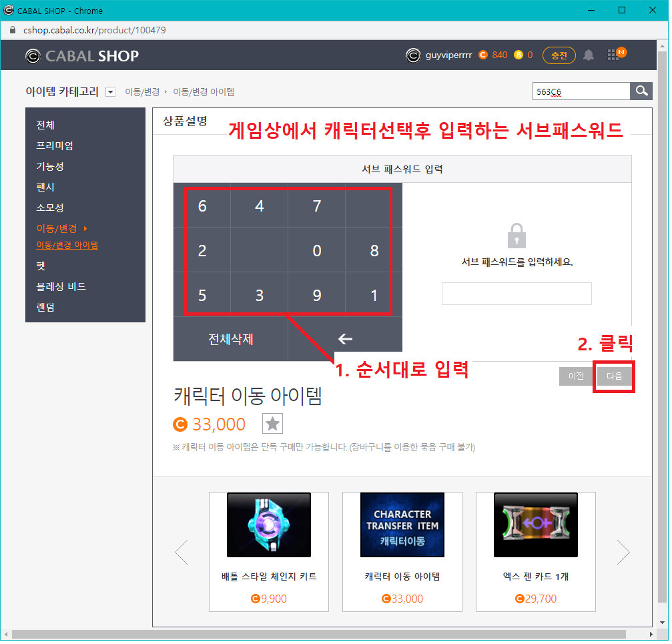
Task: Click keypad digit 9
Action: (318, 296)
